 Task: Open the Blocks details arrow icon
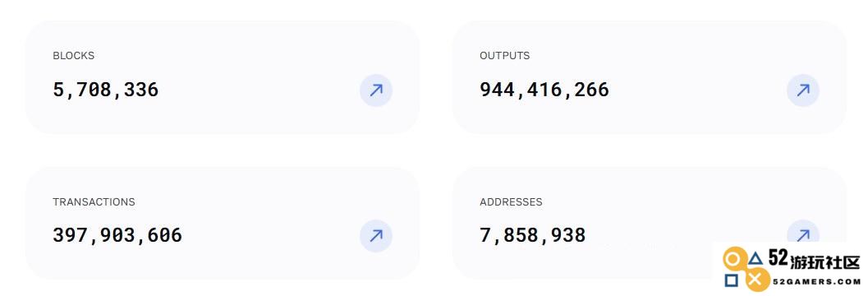click(x=376, y=90)
